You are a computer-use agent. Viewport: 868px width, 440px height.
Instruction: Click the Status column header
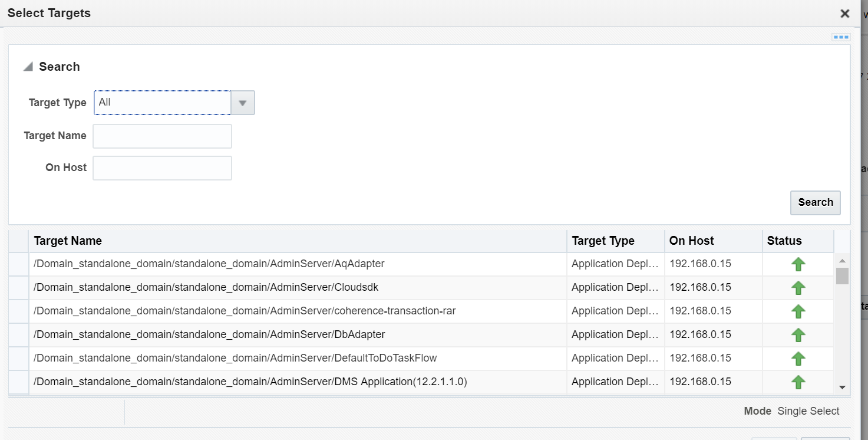point(784,241)
